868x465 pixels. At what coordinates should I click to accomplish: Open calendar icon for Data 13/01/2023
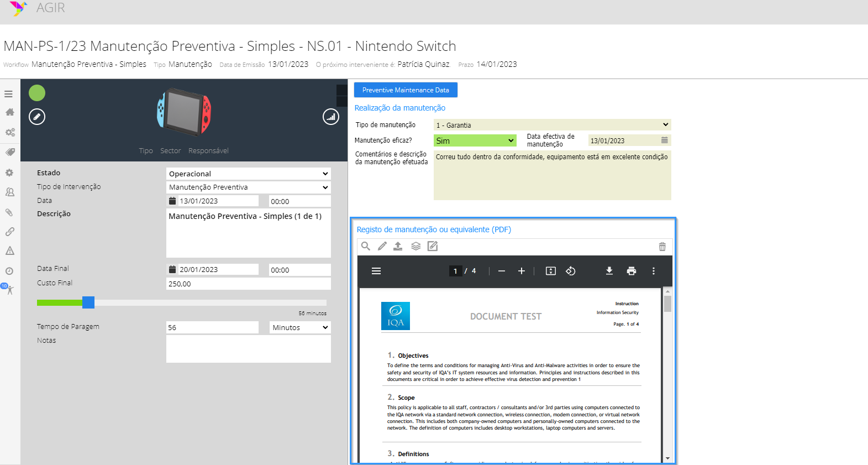[x=172, y=201]
